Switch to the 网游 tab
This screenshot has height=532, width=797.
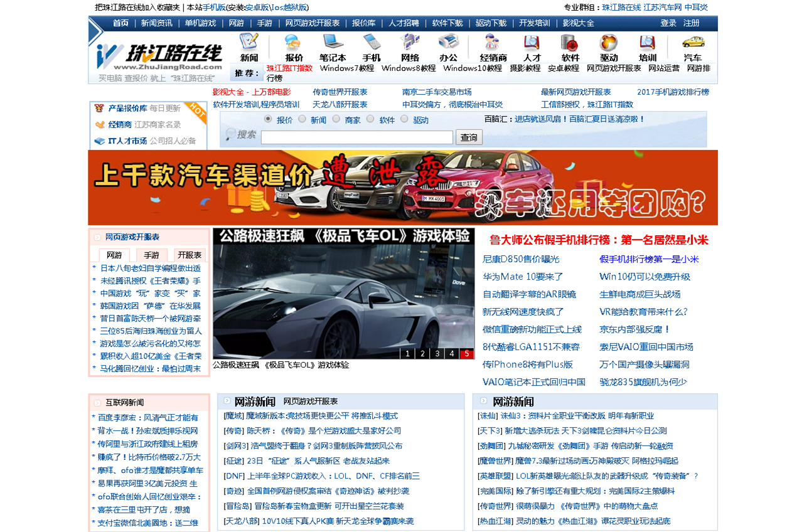114,255
